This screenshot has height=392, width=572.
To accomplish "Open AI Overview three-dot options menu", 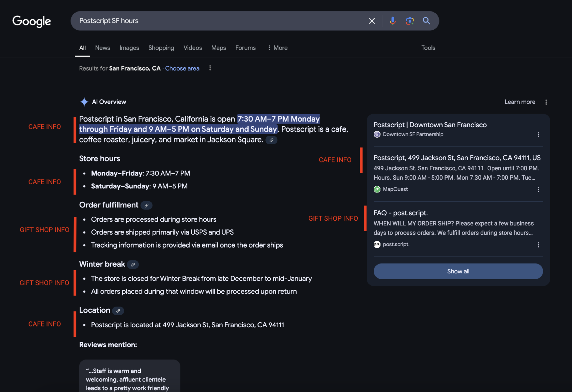I will (546, 102).
